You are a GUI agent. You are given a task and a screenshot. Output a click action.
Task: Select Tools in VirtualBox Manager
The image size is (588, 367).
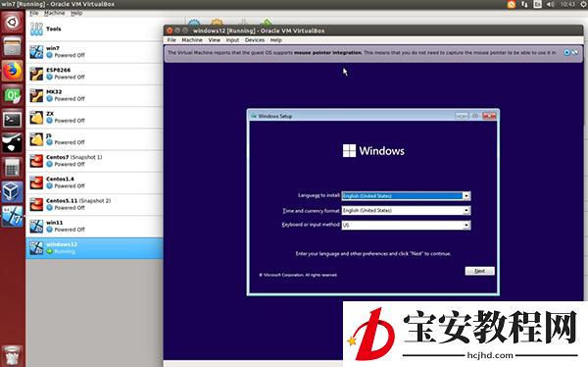94,28
